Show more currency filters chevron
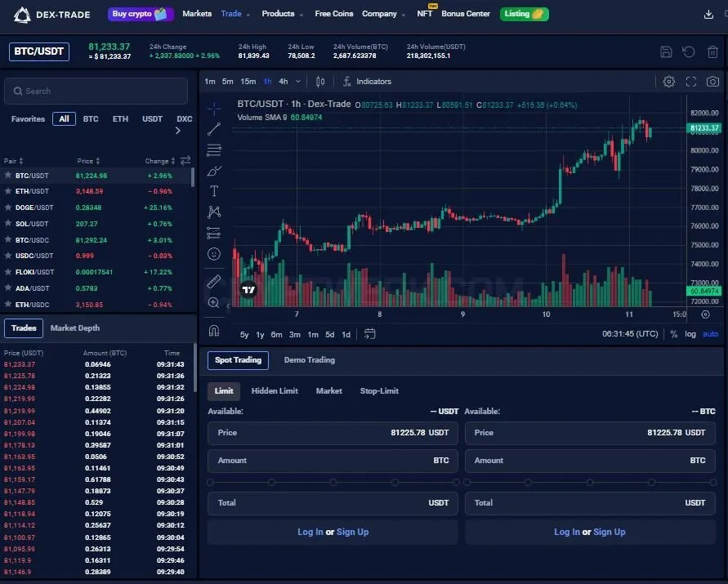Viewport: 728px width, 584px height. point(178,131)
